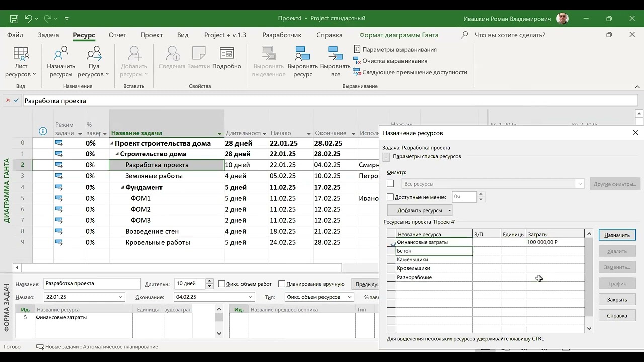The height and width of the screenshot is (362, 644).
Task: Open Лист ресурсов view button
Action: (21, 62)
